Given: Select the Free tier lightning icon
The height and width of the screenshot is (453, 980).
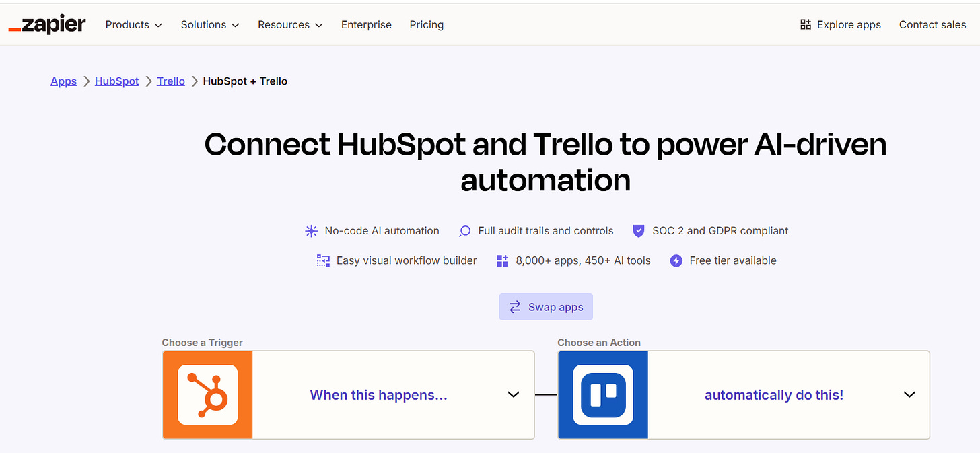Looking at the screenshot, I should click(676, 260).
